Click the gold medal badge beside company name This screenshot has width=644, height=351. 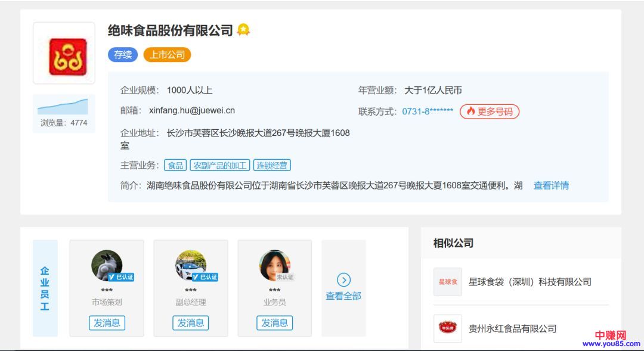click(243, 30)
